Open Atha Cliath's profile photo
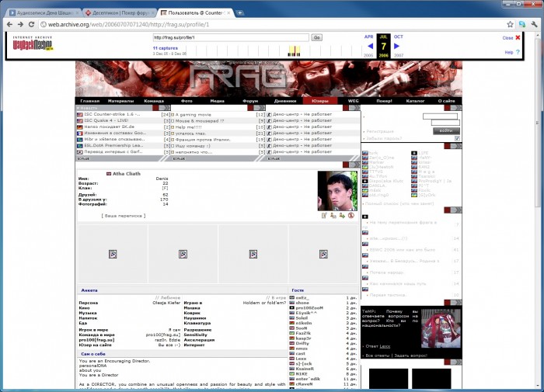 pos(337,191)
